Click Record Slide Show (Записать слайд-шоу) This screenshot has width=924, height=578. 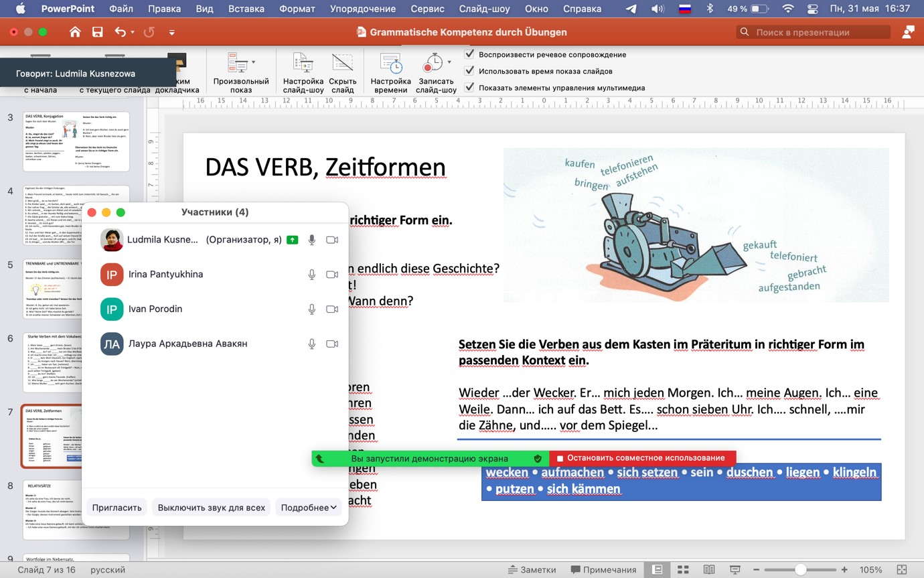[433, 63]
